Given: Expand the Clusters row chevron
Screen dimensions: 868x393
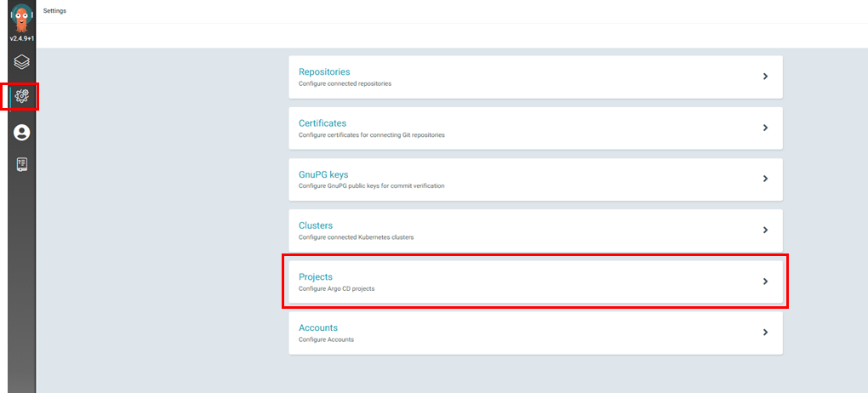Looking at the screenshot, I should (765, 230).
